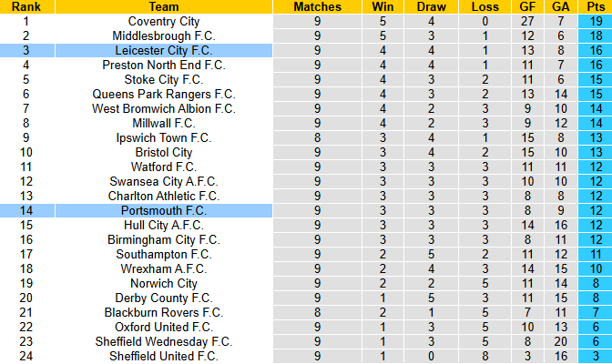Select the Win column header
The height and width of the screenshot is (364, 612).
(x=383, y=6)
